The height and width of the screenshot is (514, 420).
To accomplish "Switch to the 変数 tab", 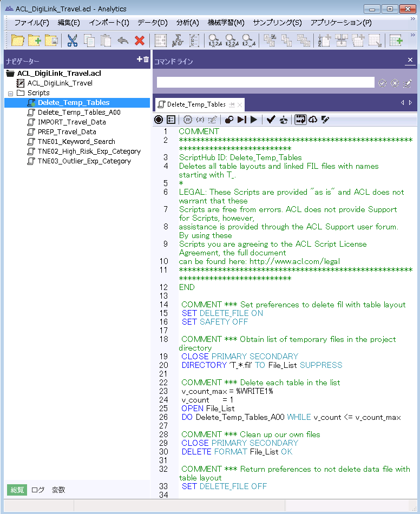I will click(x=58, y=490).
